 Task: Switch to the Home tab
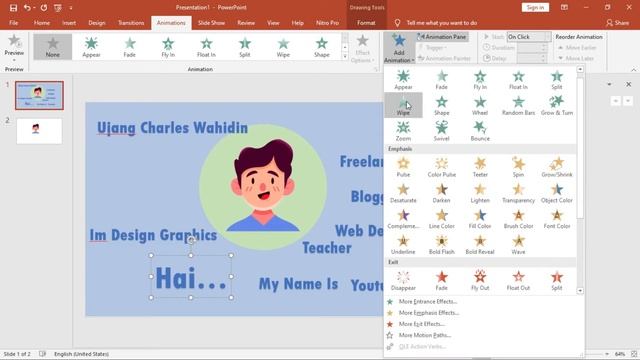click(42, 23)
